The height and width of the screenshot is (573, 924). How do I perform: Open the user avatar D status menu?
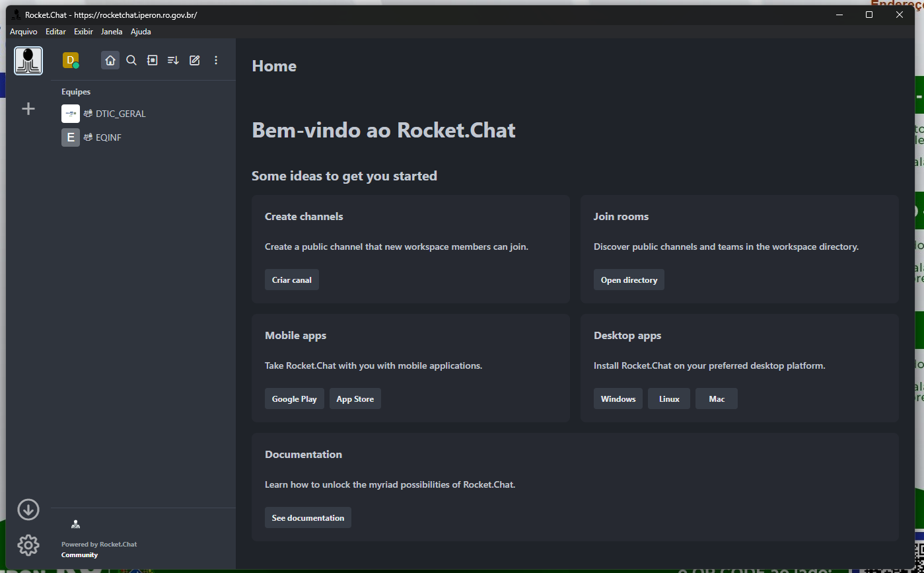(x=71, y=60)
